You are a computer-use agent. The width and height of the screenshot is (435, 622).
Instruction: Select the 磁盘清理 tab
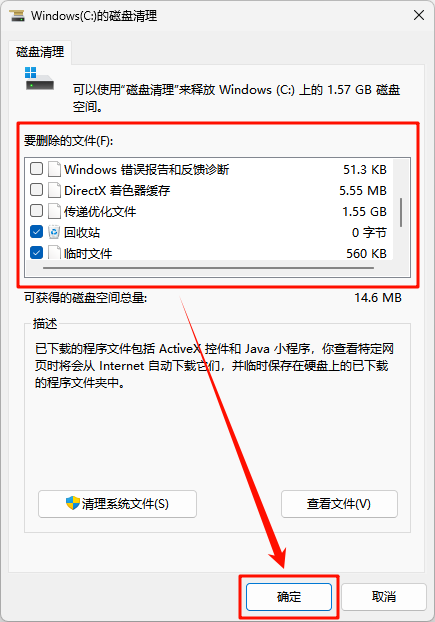[40, 52]
